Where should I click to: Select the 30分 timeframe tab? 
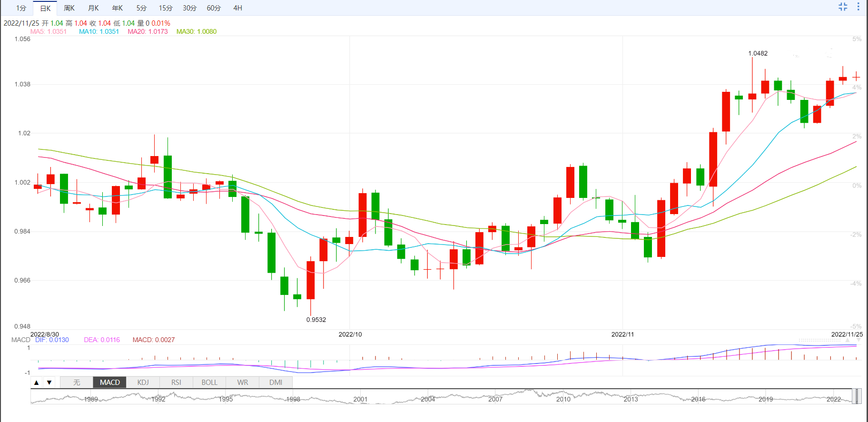(189, 8)
